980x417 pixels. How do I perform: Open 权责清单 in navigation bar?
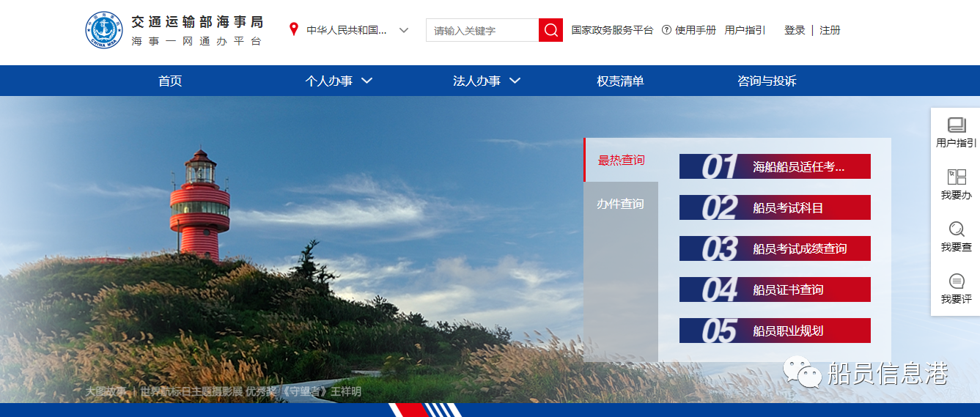[620, 81]
